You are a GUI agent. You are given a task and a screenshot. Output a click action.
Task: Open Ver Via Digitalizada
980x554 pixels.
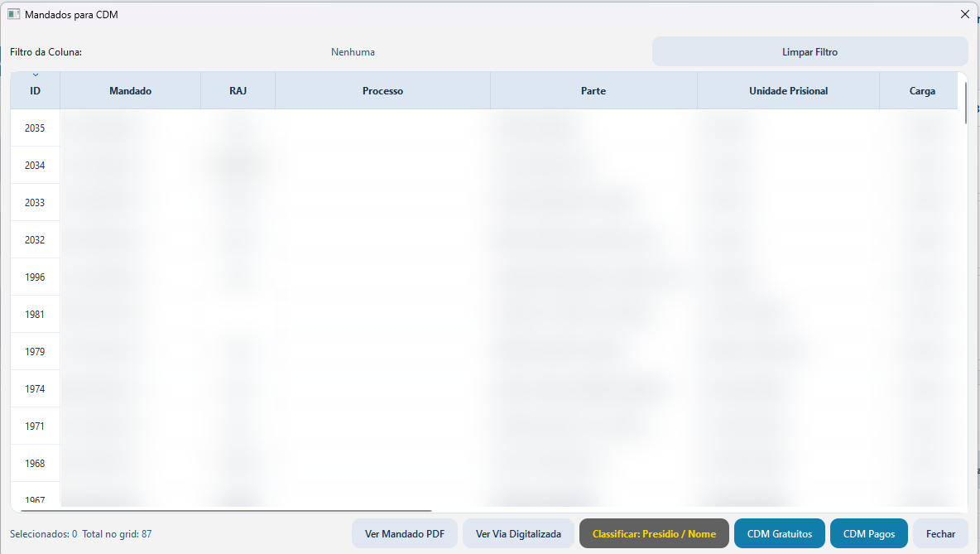point(518,533)
